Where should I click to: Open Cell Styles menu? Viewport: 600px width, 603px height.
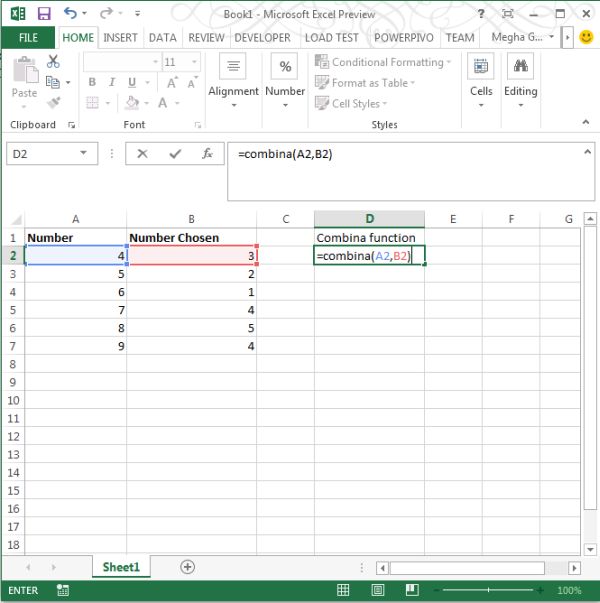(351, 103)
